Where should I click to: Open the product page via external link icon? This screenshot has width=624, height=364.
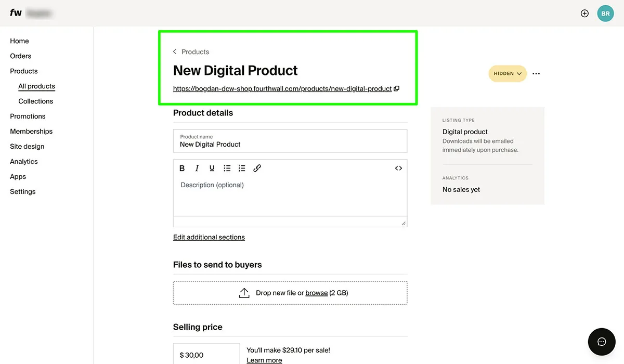(396, 88)
